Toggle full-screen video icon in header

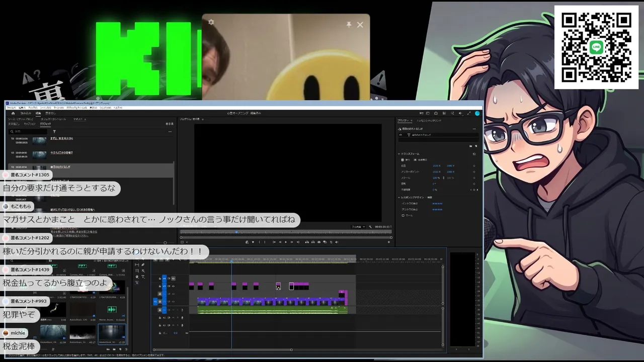469,113
